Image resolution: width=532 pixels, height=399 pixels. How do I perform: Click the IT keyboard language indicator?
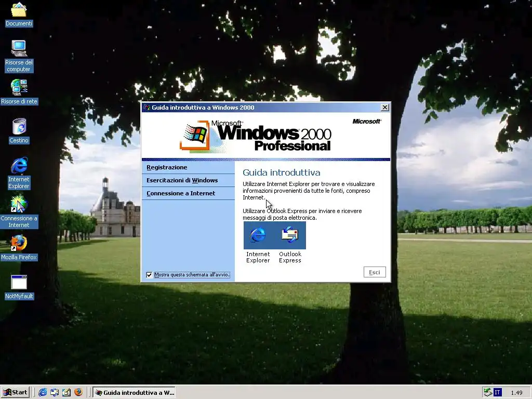click(497, 393)
